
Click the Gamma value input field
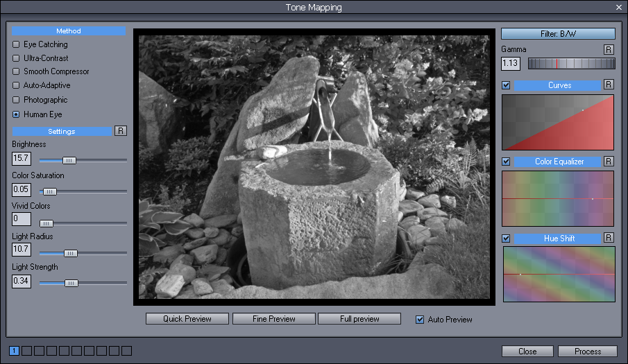click(511, 64)
